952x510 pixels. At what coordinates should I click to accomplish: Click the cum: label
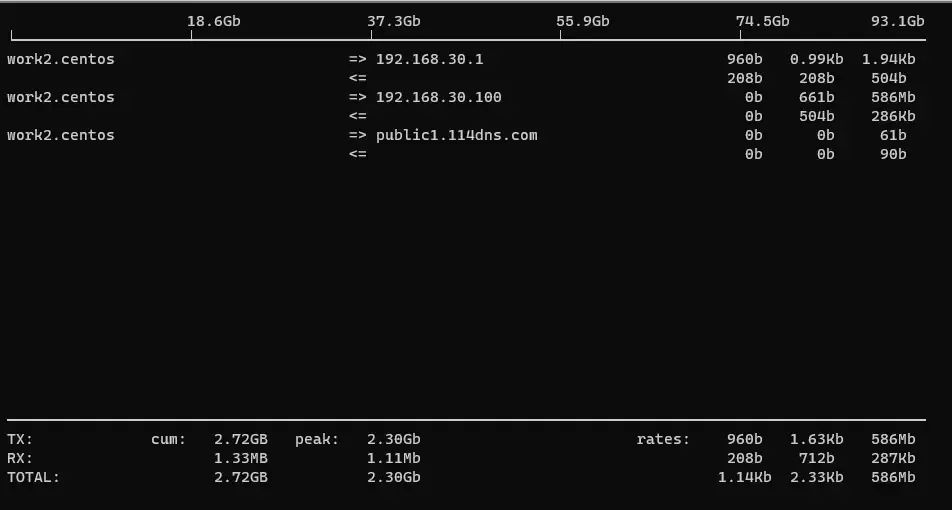(x=169, y=440)
